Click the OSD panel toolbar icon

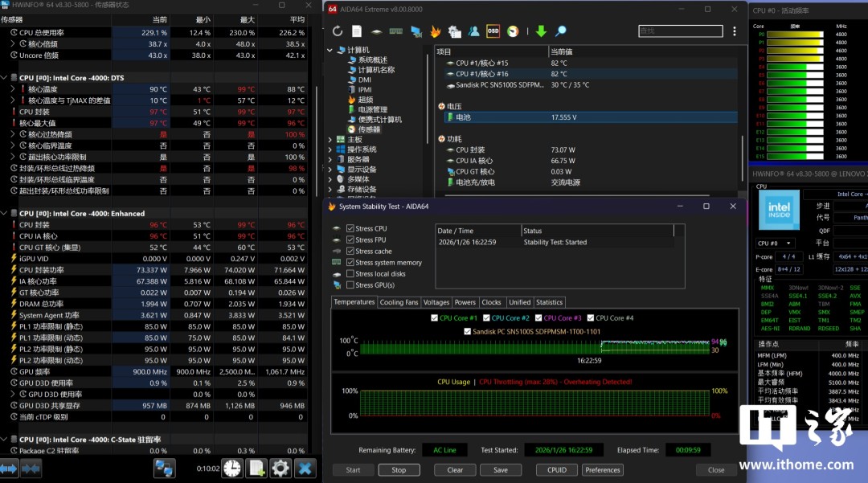(493, 31)
